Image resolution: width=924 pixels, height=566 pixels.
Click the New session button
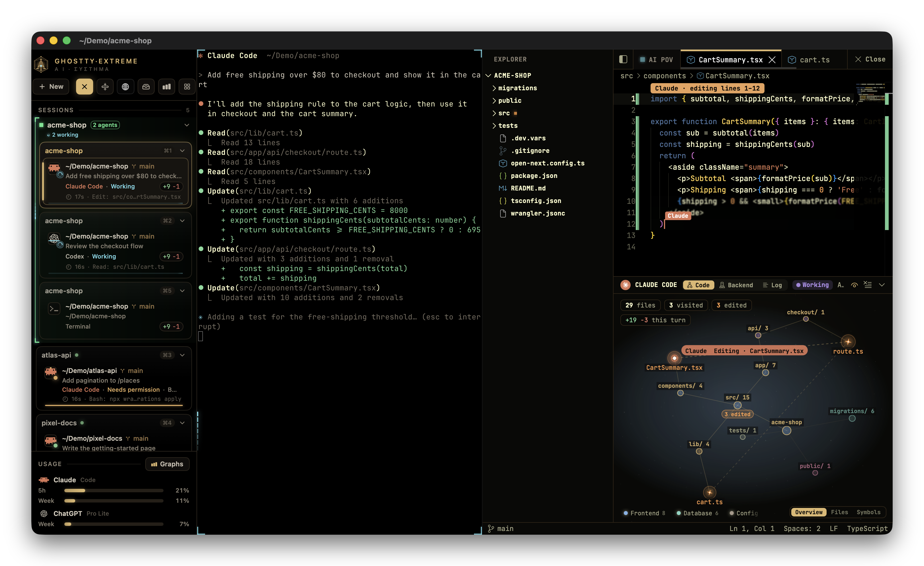pyautogui.click(x=51, y=87)
